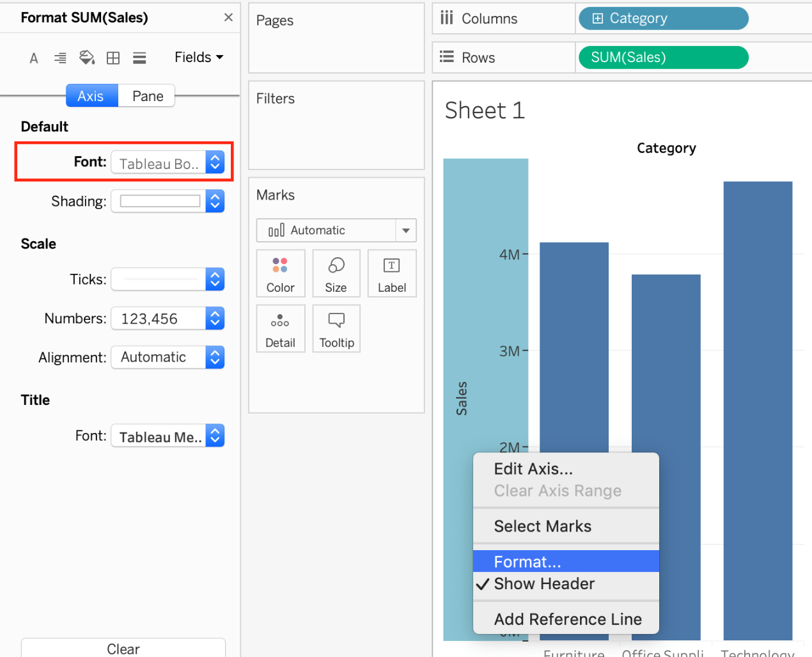This screenshot has height=657, width=812.
Task: Open the mark type Automatic dropdown
Action: click(x=336, y=230)
